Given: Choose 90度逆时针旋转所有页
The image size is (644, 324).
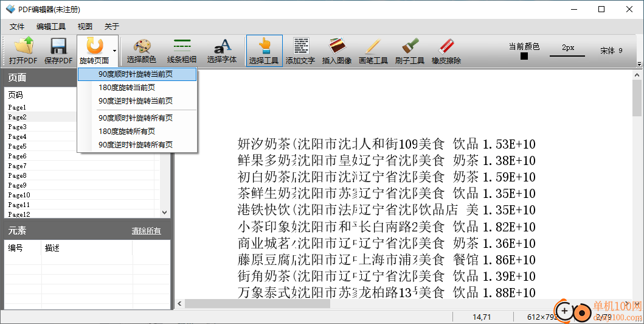Looking at the screenshot, I should [x=137, y=145].
